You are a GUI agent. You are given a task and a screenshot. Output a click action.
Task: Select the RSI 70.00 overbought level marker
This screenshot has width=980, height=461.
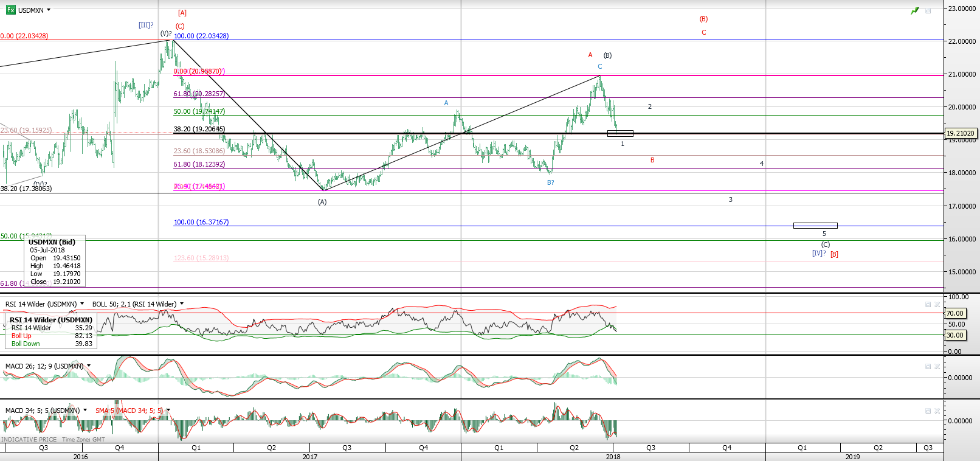954,313
